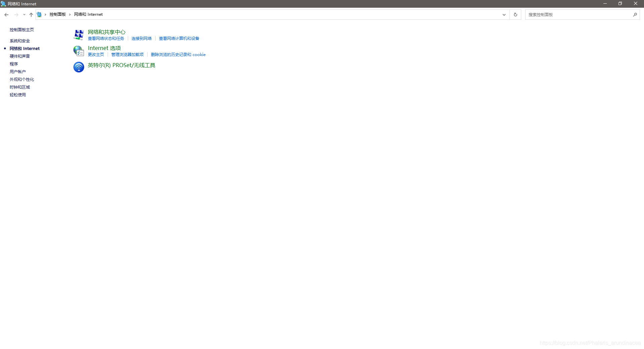Image resolution: width=644 pixels, height=349 pixels.
Task: Open 外观和个性化 category in sidebar
Action: pyautogui.click(x=22, y=80)
